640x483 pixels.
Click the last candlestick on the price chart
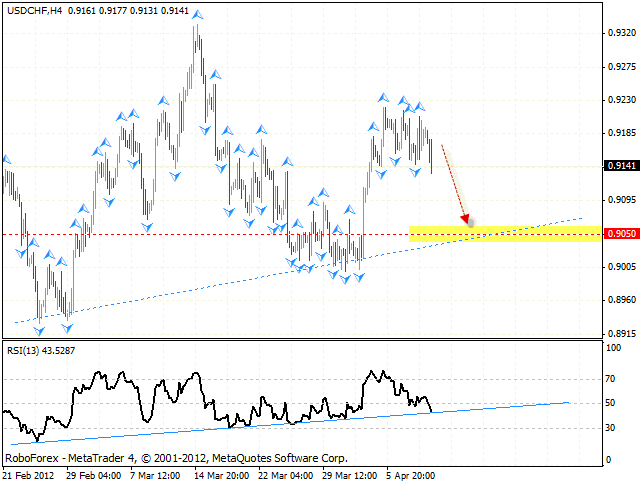[431, 157]
